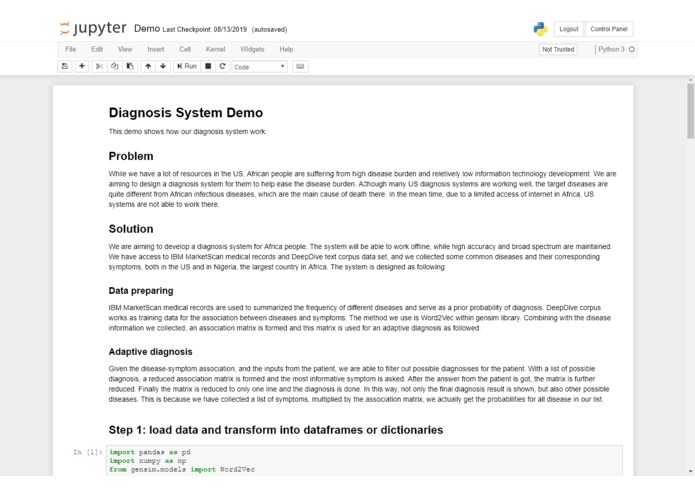Open the Help menu
The image size is (695, 494).
click(x=286, y=49)
